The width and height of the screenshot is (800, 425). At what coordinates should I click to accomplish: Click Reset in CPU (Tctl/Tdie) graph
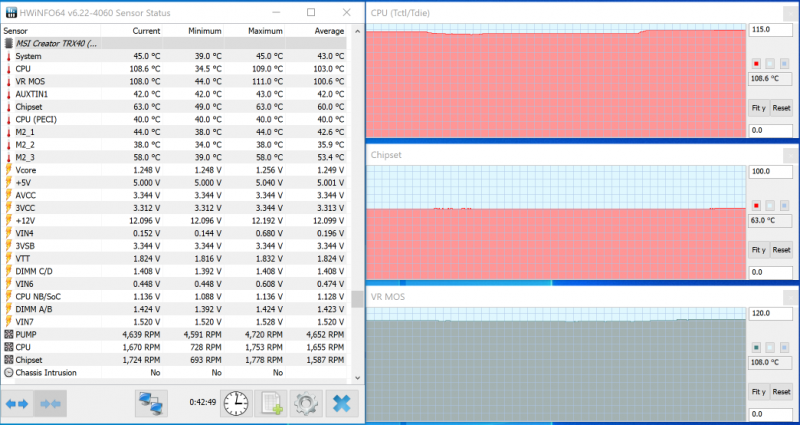tap(781, 108)
